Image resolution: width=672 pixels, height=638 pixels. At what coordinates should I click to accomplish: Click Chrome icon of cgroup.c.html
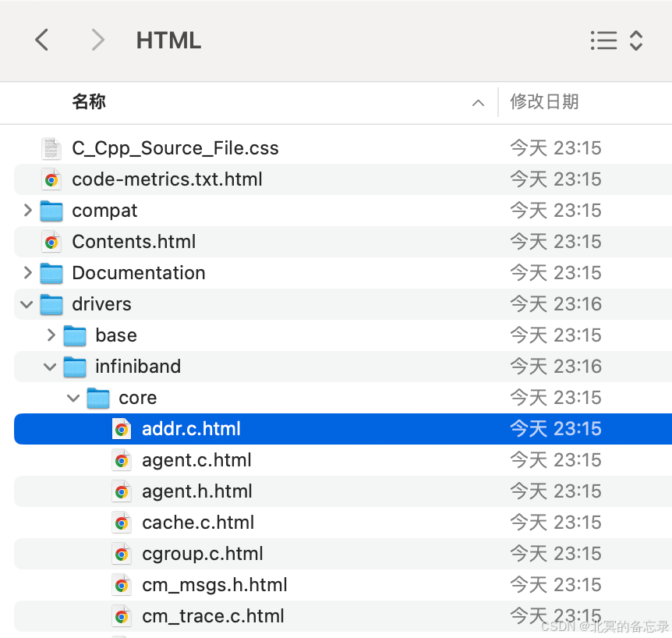pyautogui.click(x=122, y=555)
